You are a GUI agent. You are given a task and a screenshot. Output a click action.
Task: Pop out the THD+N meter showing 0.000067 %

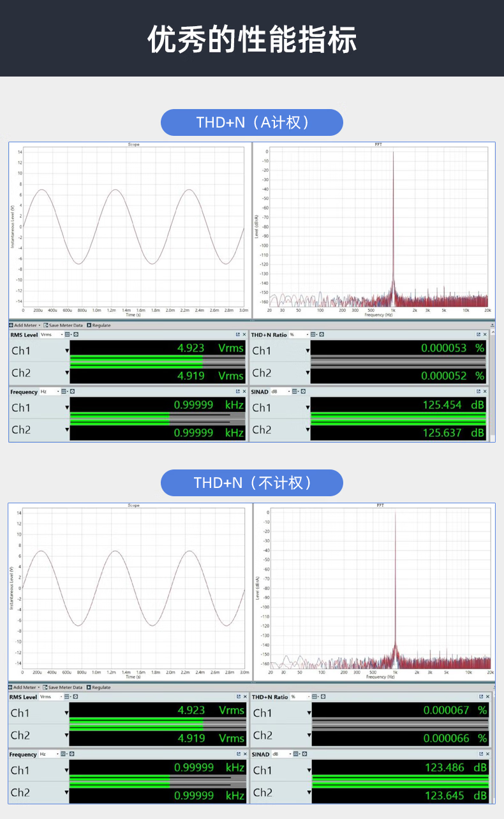click(x=482, y=697)
